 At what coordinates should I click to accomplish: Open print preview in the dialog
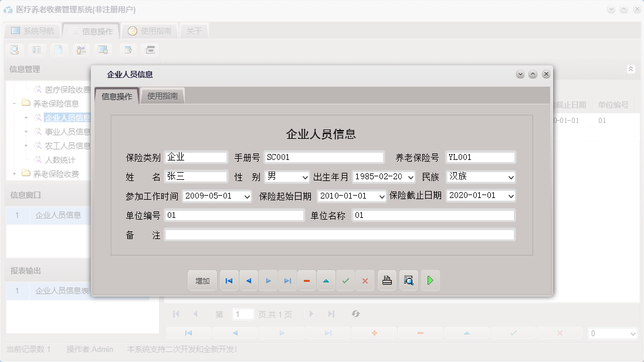tap(408, 280)
